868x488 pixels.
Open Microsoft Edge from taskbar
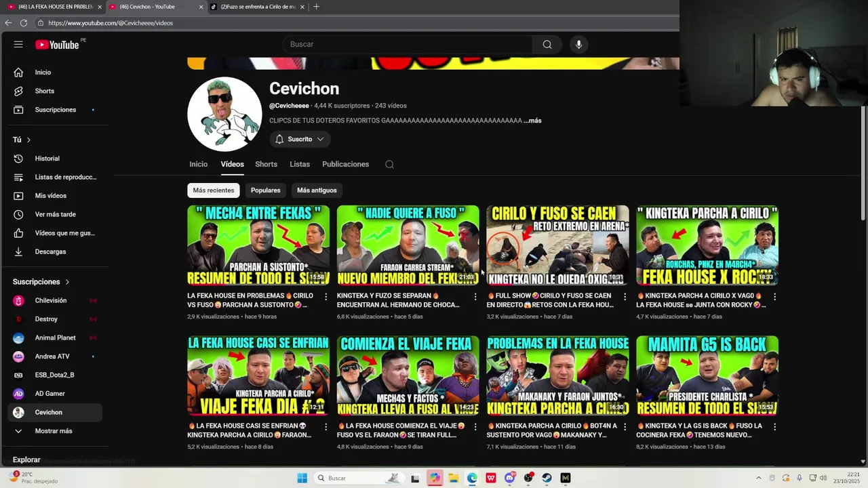pyautogui.click(x=472, y=478)
